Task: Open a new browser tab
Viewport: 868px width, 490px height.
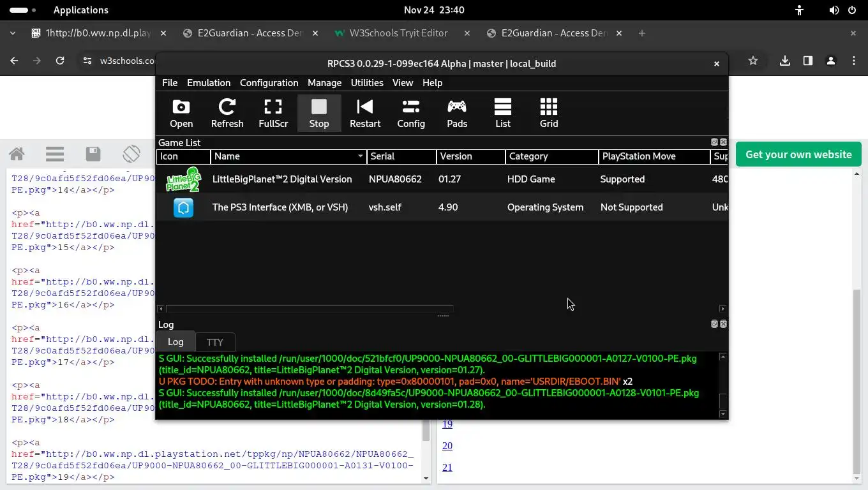Action: point(642,33)
